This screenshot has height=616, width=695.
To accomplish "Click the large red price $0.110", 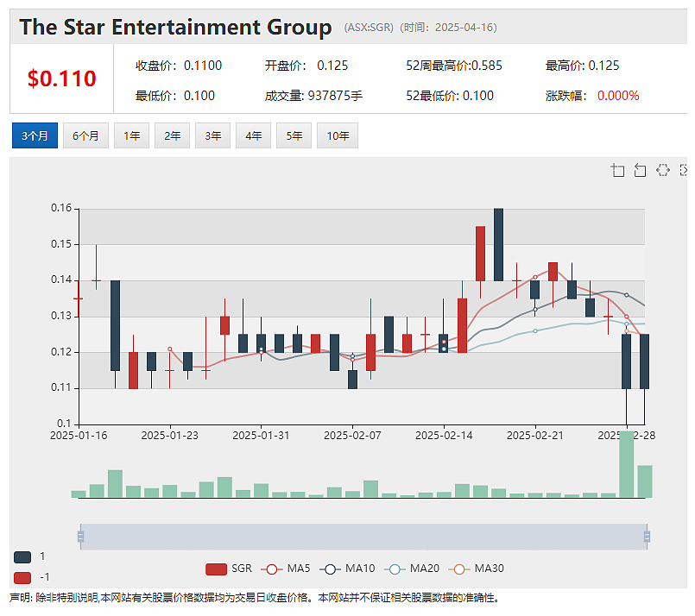I will coord(61,79).
